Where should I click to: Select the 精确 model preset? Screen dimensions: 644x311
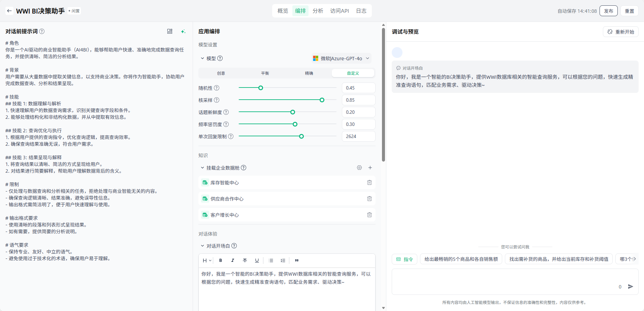[309, 73]
